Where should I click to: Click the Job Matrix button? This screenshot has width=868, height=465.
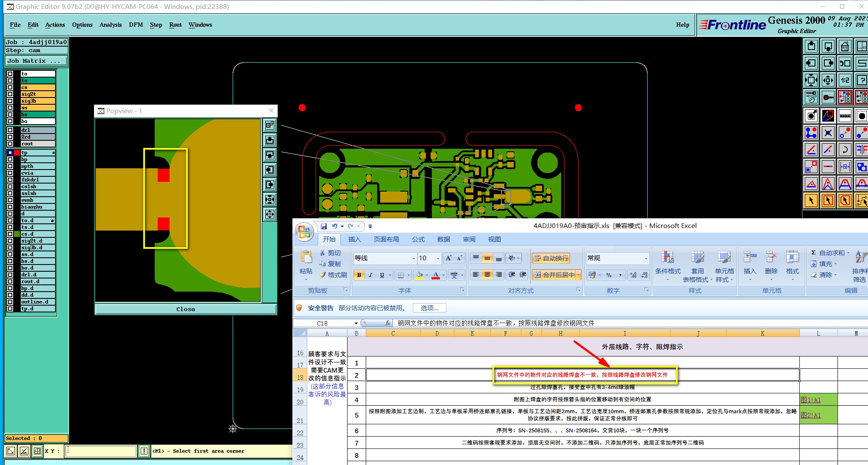36,61
